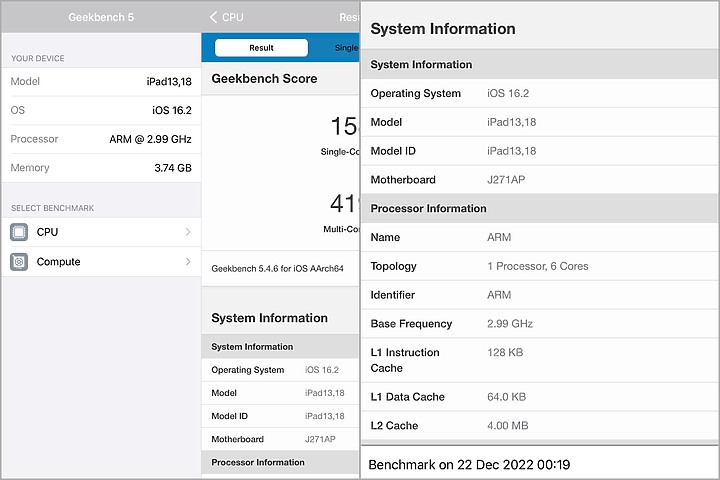Click the Geekbench 5.4.6 for iOS AArch64 text

[x=277, y=269]
